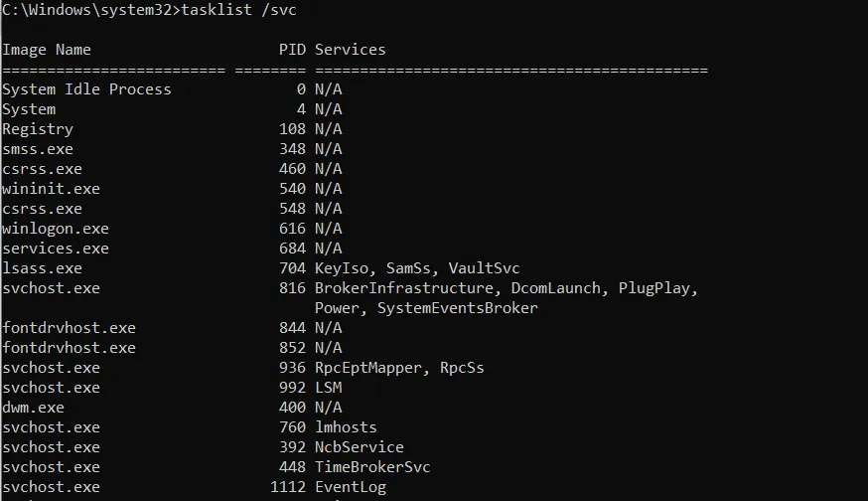Click the winlogon.exe process name
The width and height of the screenshot is (868, 501).
pyautogui.click(x=56, y=229)
